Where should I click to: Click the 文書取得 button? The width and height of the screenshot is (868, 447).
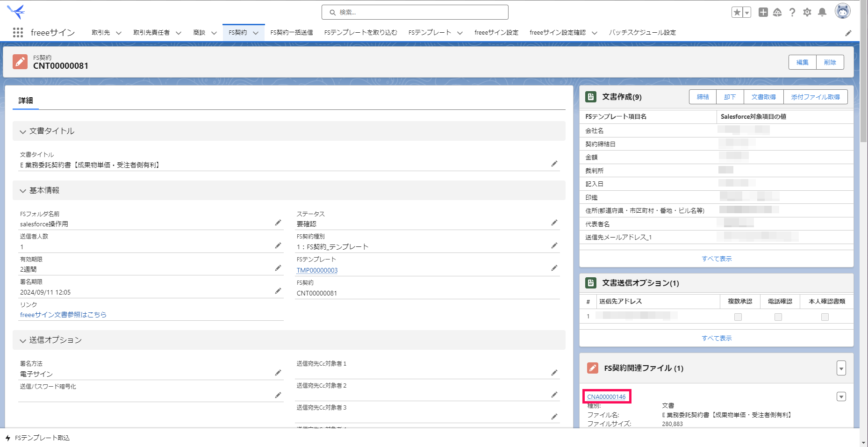(764, 97)
